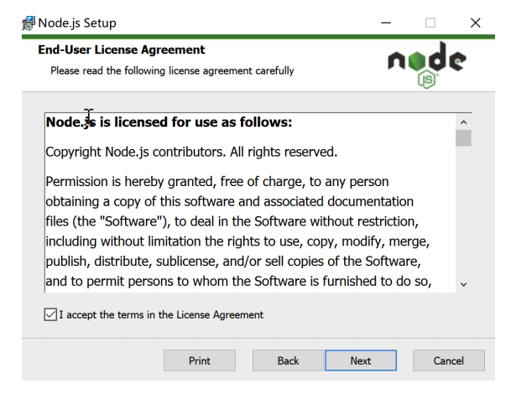Click the license scrollbar down arrow
532x394 pixels.
[463, 284]
